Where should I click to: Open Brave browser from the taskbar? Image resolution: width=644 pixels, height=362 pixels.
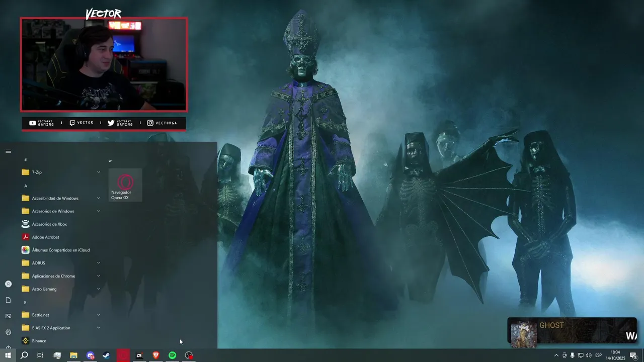(156, 355)
